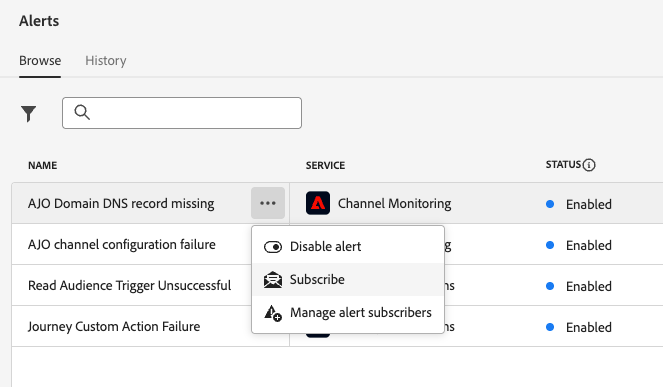This screenshot has width=663, height=387.
Task: Focus the alerts search field
Action: click(x=182, y=113)
